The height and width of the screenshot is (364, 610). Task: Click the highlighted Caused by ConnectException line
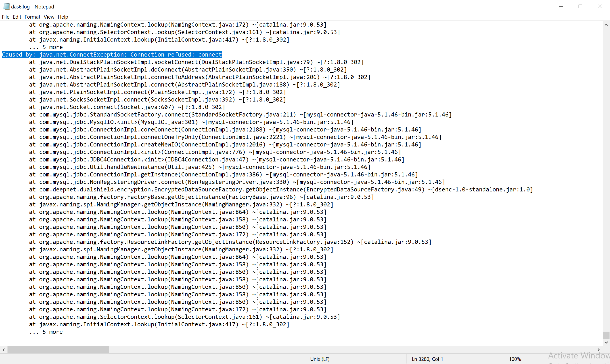coord(112,54)
